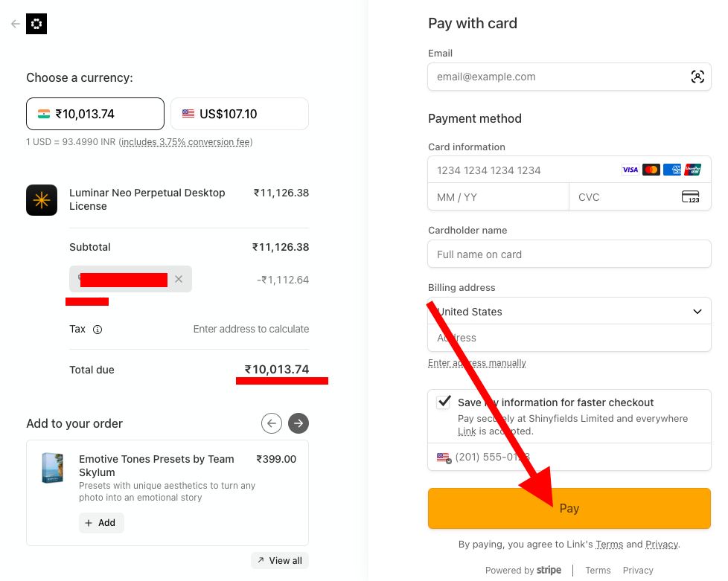Screen dimensions: 728x581
Task: Select the INR ₹10,013.74 currency option
Action: tap(95, 114)
